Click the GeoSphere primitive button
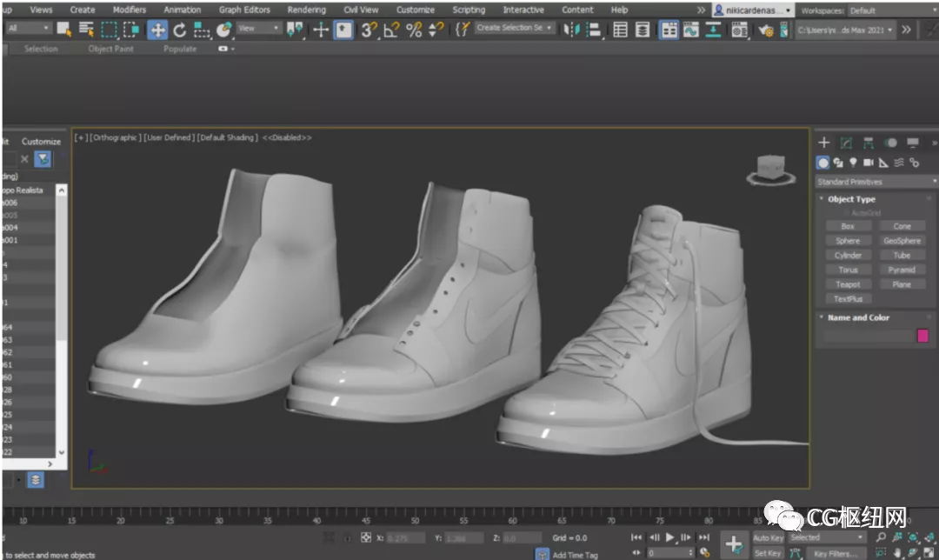This screenshot has height=560, width=939. [x=902, y=241]
